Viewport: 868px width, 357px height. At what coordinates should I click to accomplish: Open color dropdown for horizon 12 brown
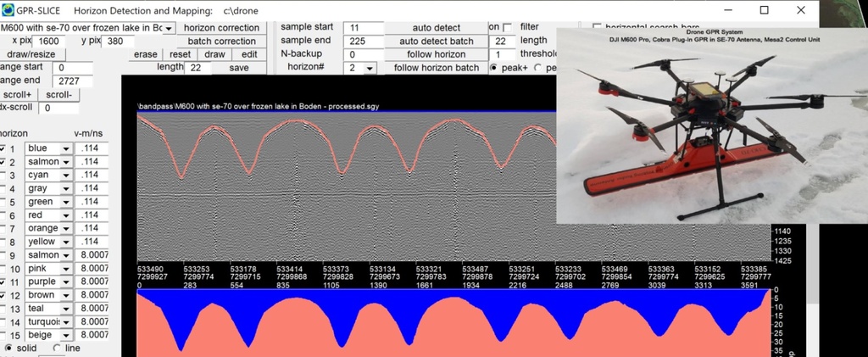tap(66, 295)
